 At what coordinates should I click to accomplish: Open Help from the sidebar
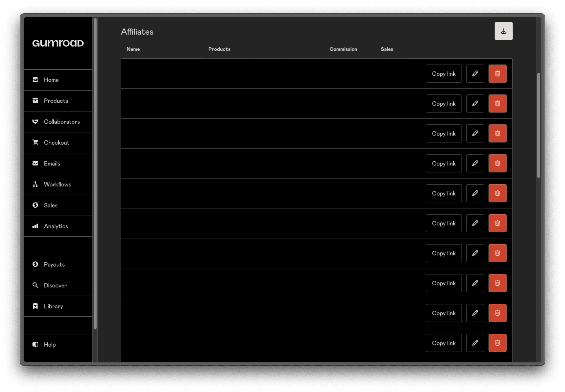pyautogui.click(x=49, y=344)
